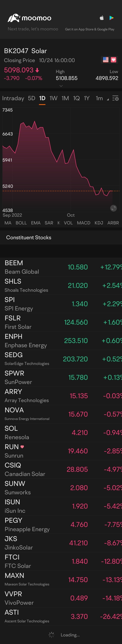Tap the US flag market icon
This screenshot has height=644, width=122.
[x=106, y=60]
